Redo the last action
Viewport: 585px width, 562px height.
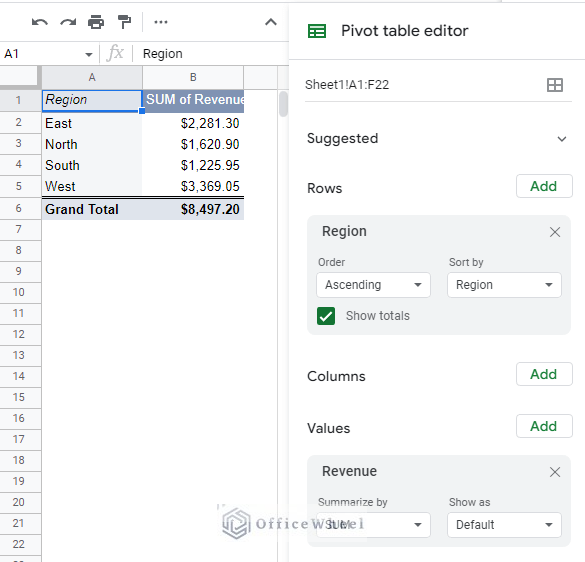68,23
